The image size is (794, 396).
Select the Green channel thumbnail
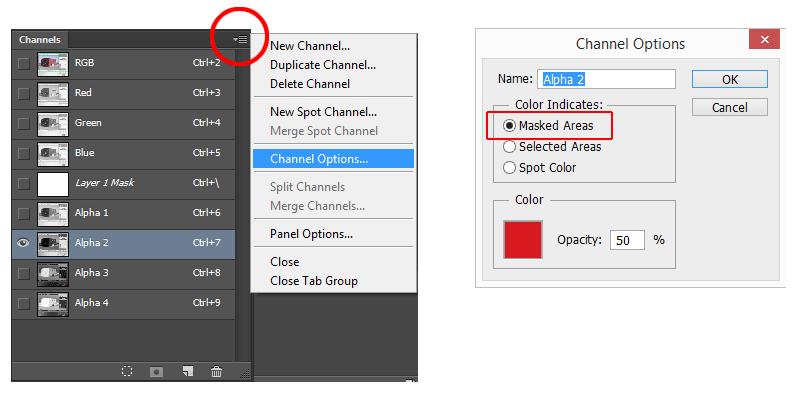pos(53,124)
